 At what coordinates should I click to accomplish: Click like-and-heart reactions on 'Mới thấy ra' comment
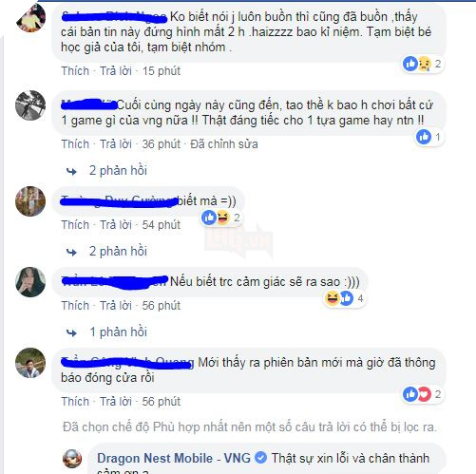pyautogui.click(x=422, y=394)
